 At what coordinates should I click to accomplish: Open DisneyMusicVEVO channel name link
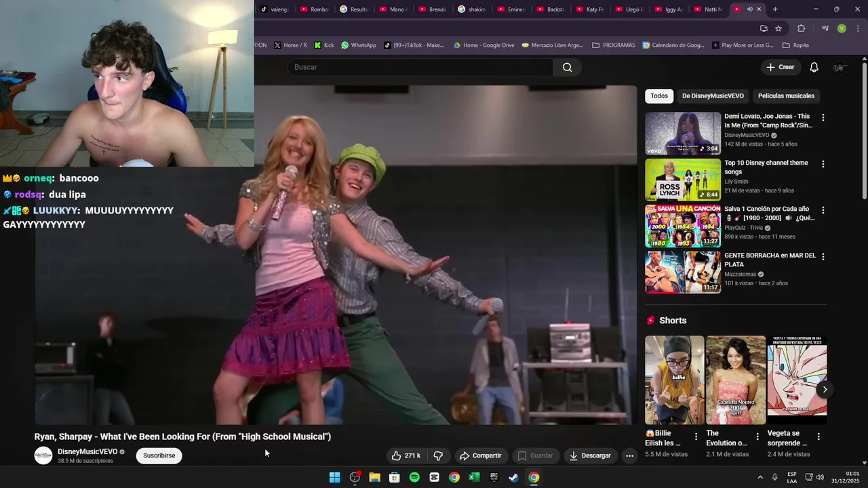coord(87,451)
